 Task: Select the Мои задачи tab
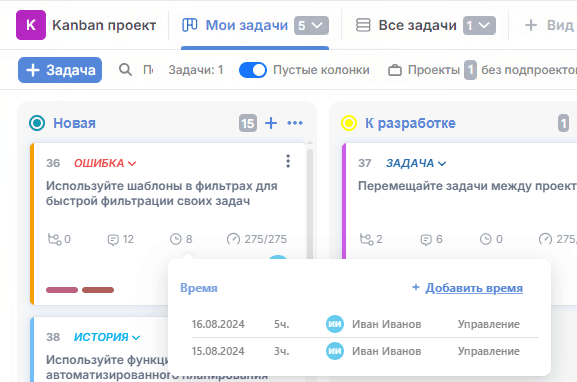pyautogui.click(x=255, y=25)
